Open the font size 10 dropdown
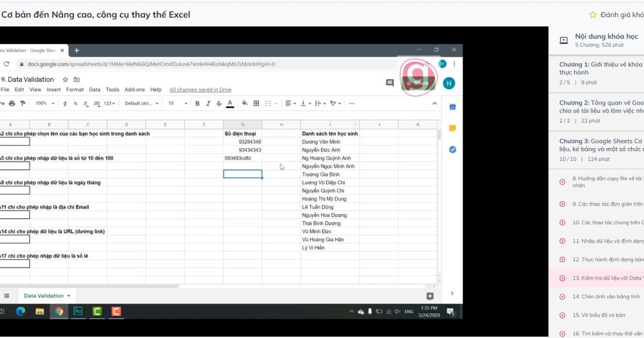 178,104
